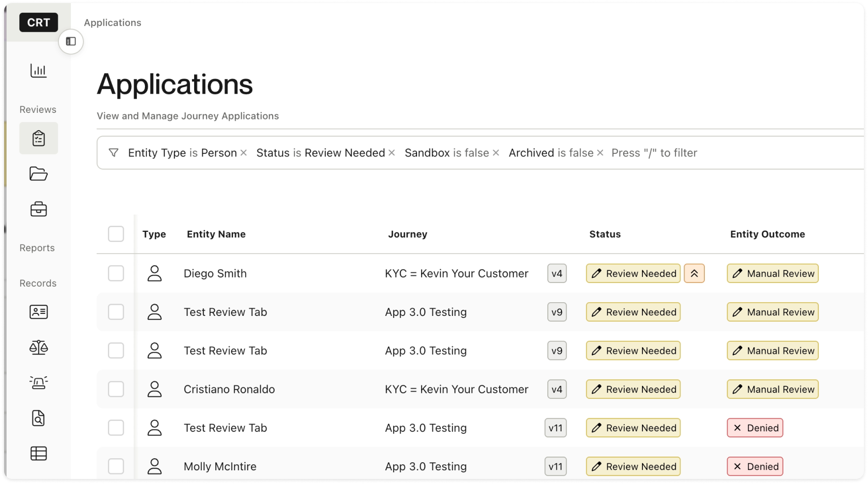Sort by the Journey column header
This screenshot has height=484, width=868.
(x=408, y=234)
